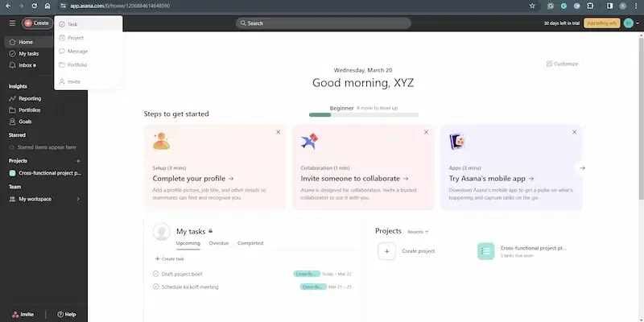Click the next arrow on the cards carousel
The height and width of the screenshot is (322, 644).
point(582,168)
